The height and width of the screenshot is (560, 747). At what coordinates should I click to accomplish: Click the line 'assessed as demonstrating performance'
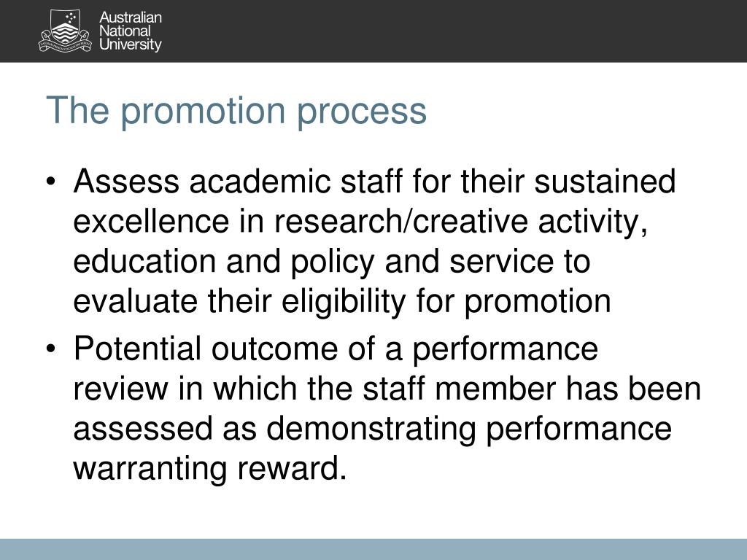[372, 429]
